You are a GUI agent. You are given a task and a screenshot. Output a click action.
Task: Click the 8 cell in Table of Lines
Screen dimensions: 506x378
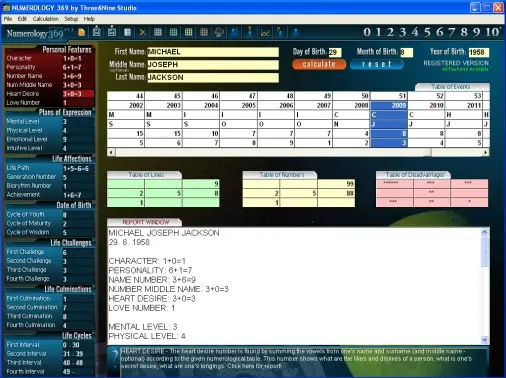point(201,193)
